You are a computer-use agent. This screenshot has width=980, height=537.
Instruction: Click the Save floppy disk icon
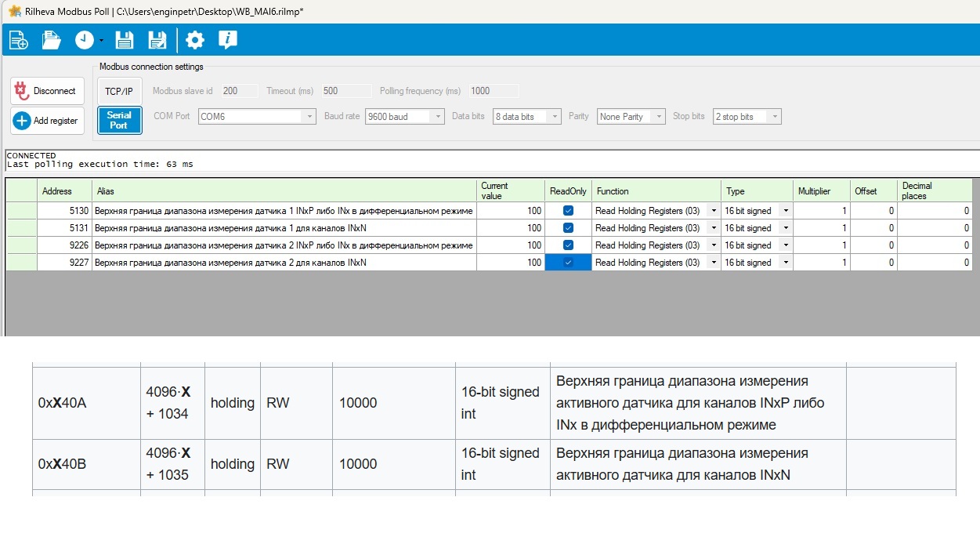pyautogui.click(x=124, y=40)
